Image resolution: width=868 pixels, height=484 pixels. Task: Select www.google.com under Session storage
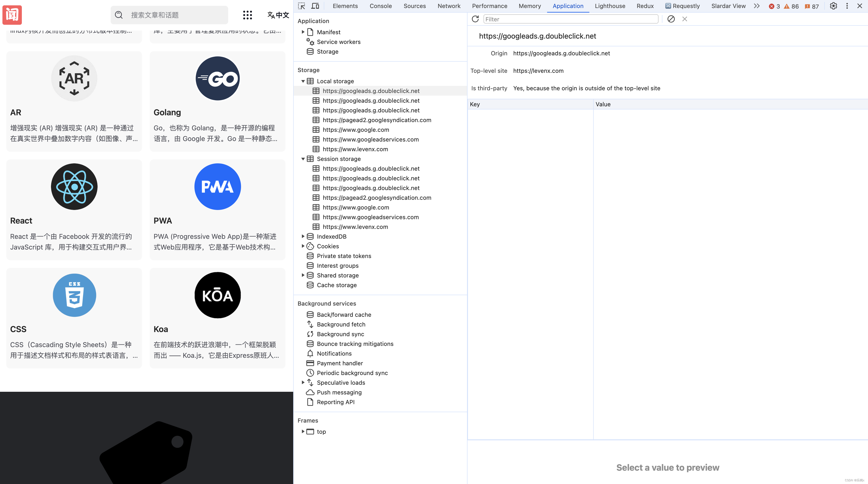click(356, 207)
